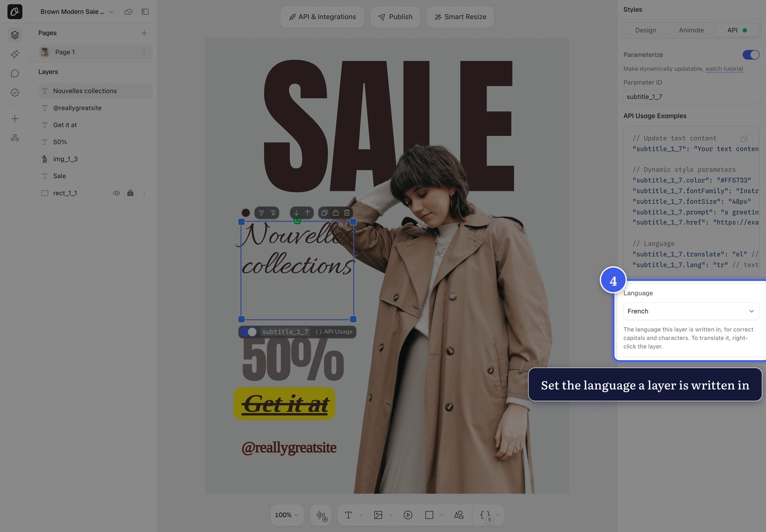Image resolution: width=766 pixels, height=532 pixels.
Task: Expand the 100% zoom level dropdown
Action: pyautogui.click(x=286, y=515)
